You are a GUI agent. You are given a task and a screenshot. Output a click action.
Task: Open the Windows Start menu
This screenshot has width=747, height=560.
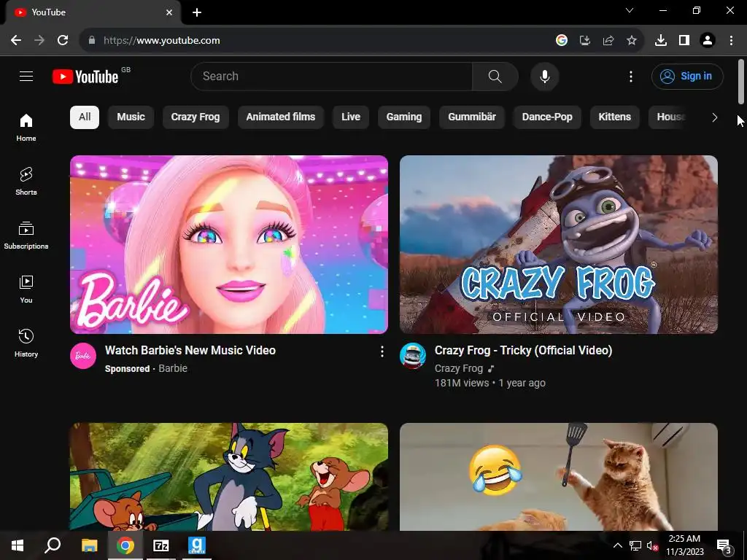[18, 545]
